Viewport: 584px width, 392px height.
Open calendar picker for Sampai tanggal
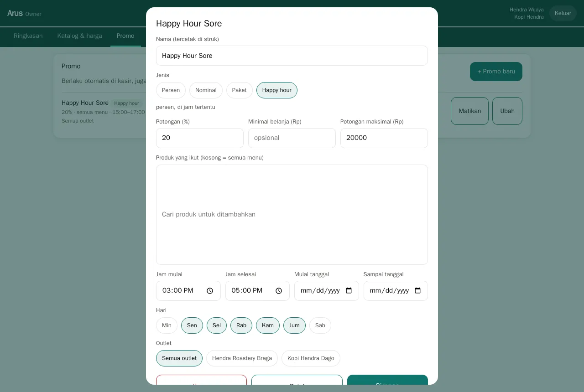tap(418, 291)
